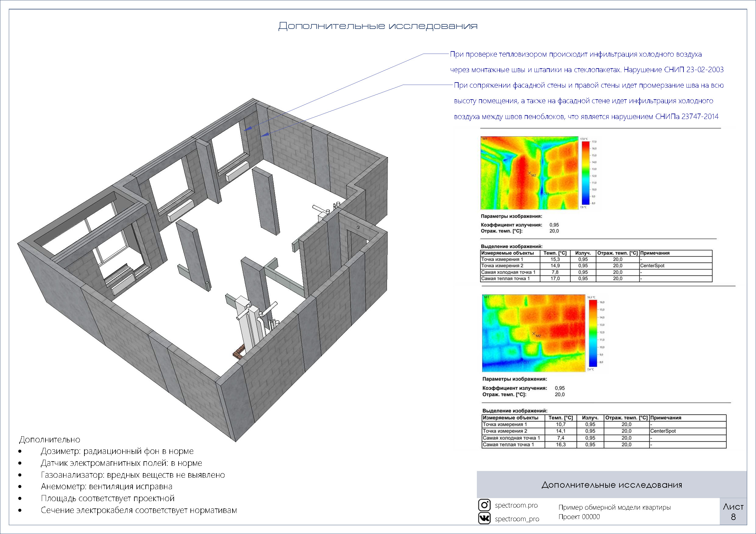Click the M2 cross marker on the corner-seam thermal image
Image resolution: width=756 pixels, height=534 pixels.
(x=530, y=173)
